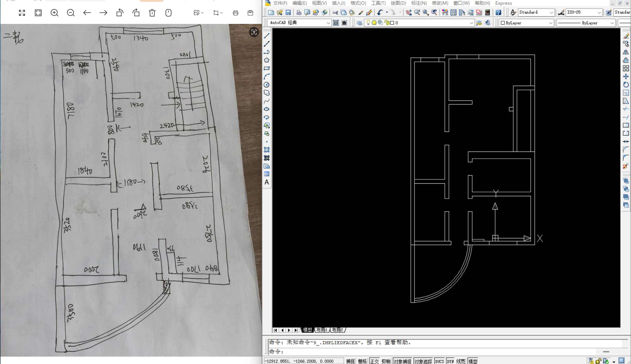The height and width of the screenshot is (364, 631).
Task: Select the Rotate modify tool
Action: (x=626, y=85)
